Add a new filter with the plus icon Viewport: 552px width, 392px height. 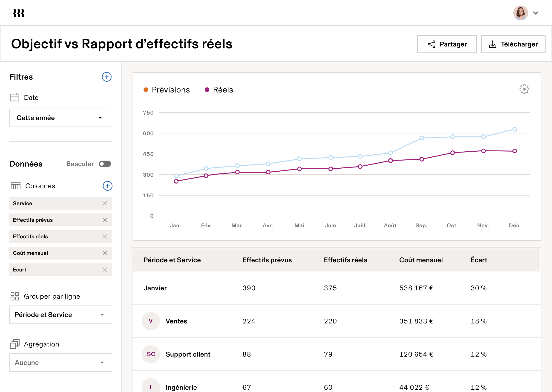click(x=106, y=77)
